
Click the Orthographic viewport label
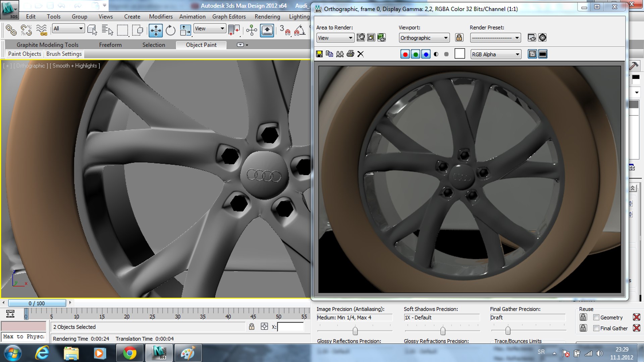tap(31, 66)
